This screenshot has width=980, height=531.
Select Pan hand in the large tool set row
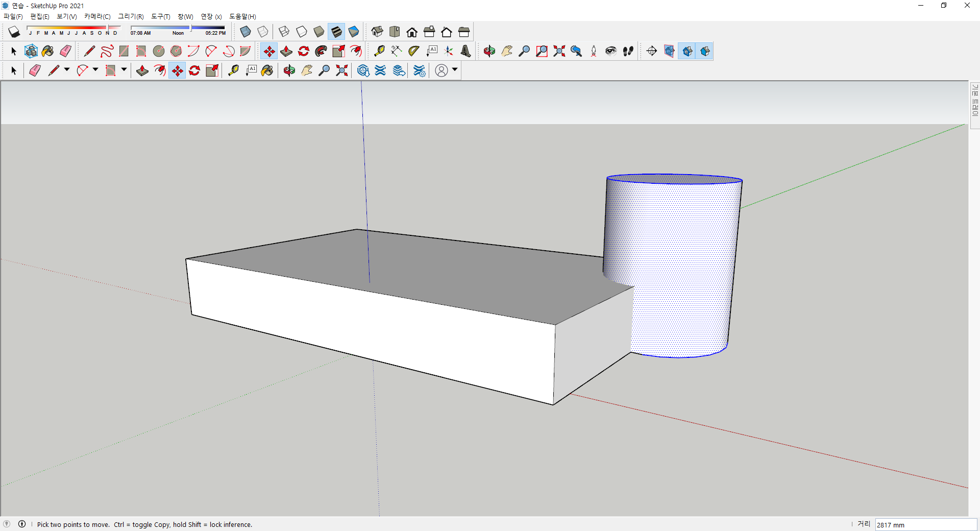pyautogui.click(x=507, y=51)
